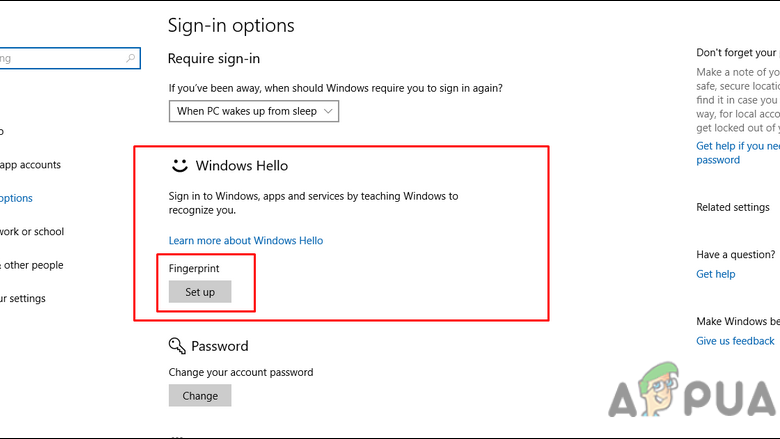Set up Fingerprint sign-in
780x439 pixels.
(200, 292)
